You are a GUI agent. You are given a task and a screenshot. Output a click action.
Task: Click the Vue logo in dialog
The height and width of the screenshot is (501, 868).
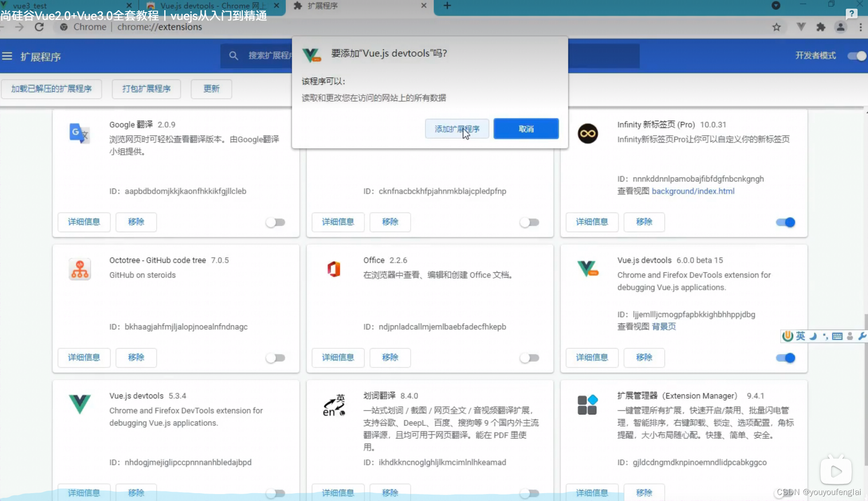tap(312, 55)
